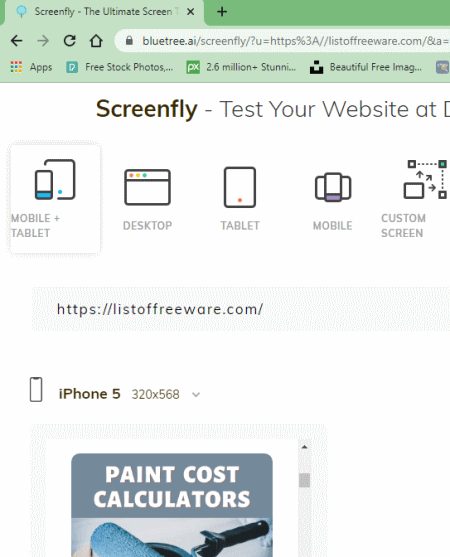Open the Free Stock Photos bookmark

pos(120,67)
